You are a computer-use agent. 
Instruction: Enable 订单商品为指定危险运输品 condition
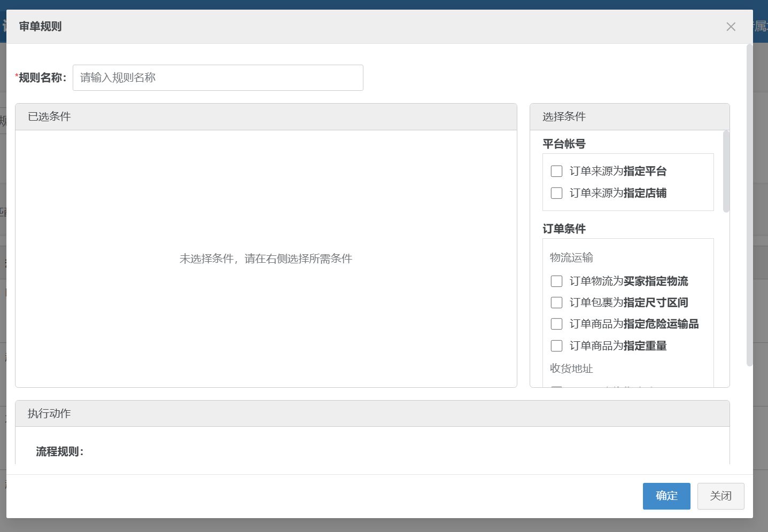tap(556, 324)
